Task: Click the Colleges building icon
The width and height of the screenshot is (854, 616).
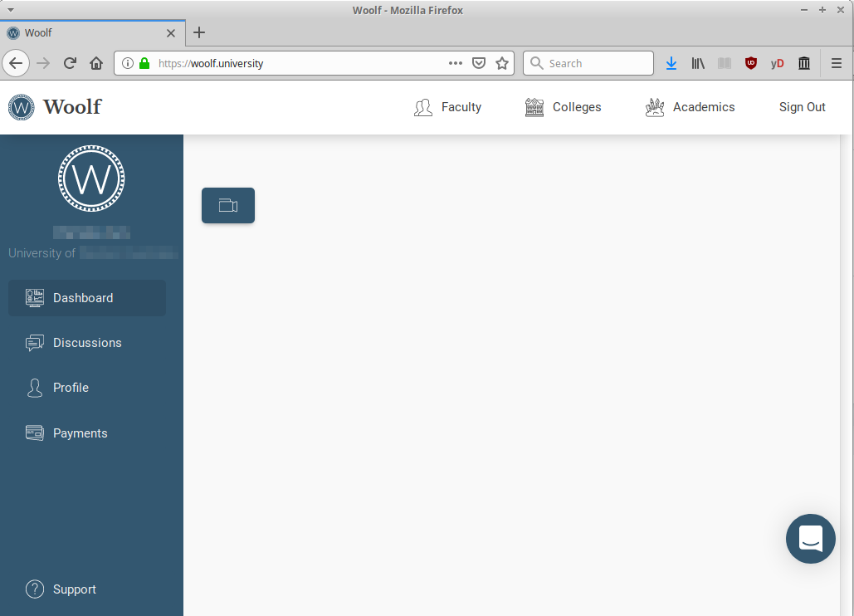Action: (x=534, y=107)
